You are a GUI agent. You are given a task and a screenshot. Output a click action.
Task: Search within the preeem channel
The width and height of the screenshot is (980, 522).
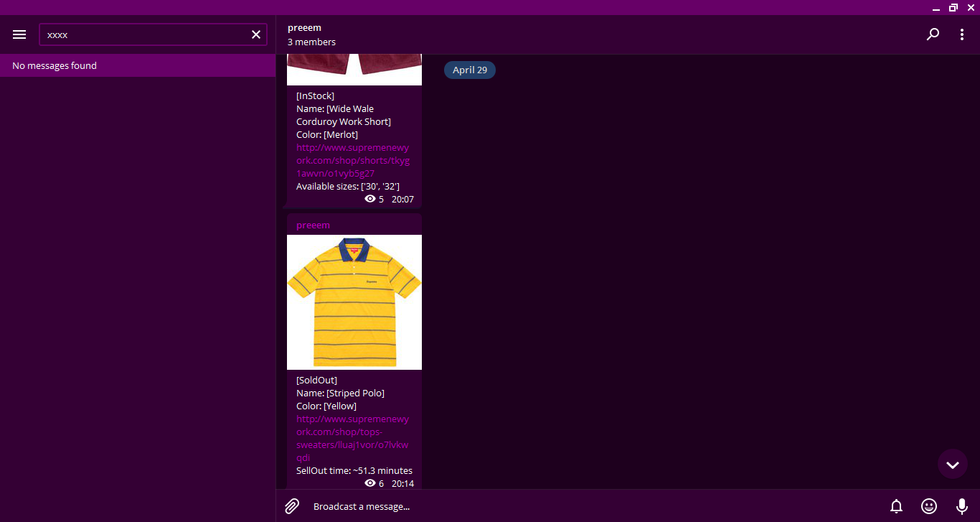pyautogui.click(x=933, y=34)
